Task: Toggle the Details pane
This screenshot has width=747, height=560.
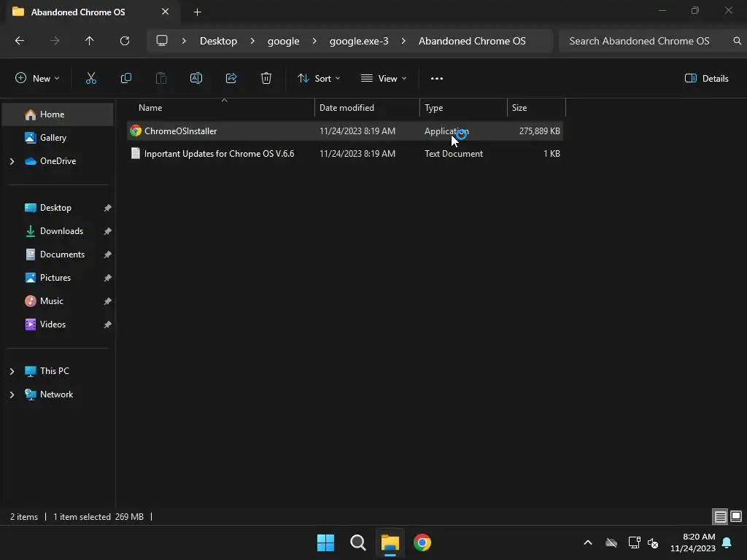Action: point(706,79)
